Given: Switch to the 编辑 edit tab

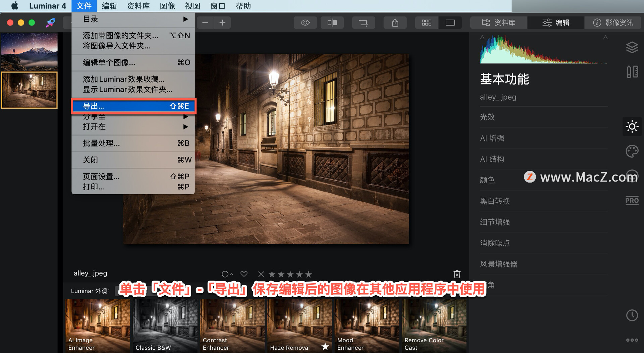Looking at the screenshot, I should pos(556,22).
